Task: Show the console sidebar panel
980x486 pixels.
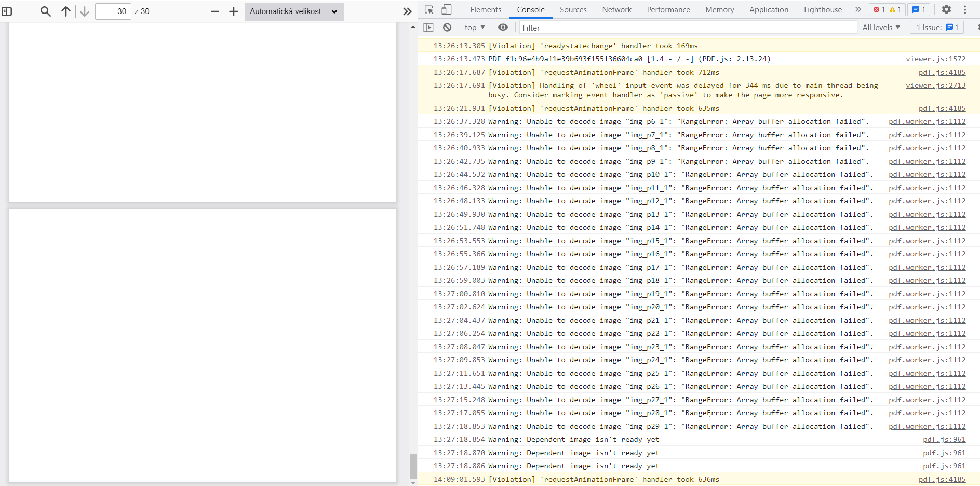Action: click(x=428, y=27)
